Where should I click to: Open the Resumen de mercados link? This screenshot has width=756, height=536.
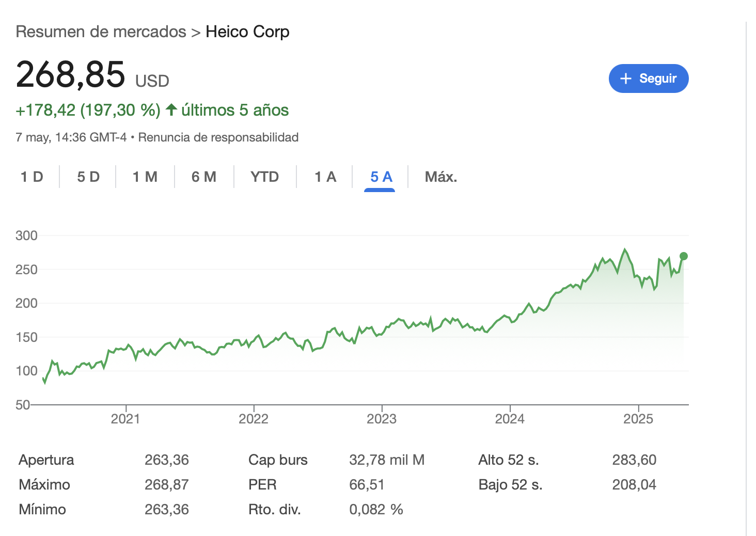point(101,32)
